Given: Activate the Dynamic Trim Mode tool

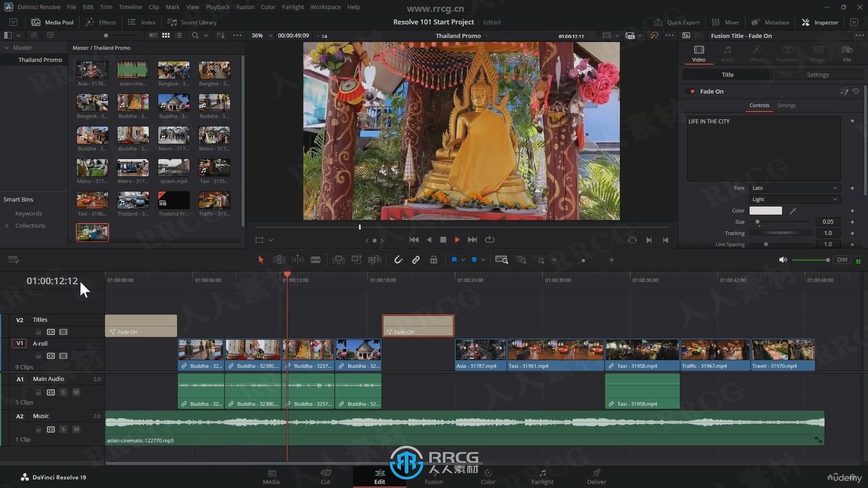Looking at the screenshot, I should coord(297,260).
